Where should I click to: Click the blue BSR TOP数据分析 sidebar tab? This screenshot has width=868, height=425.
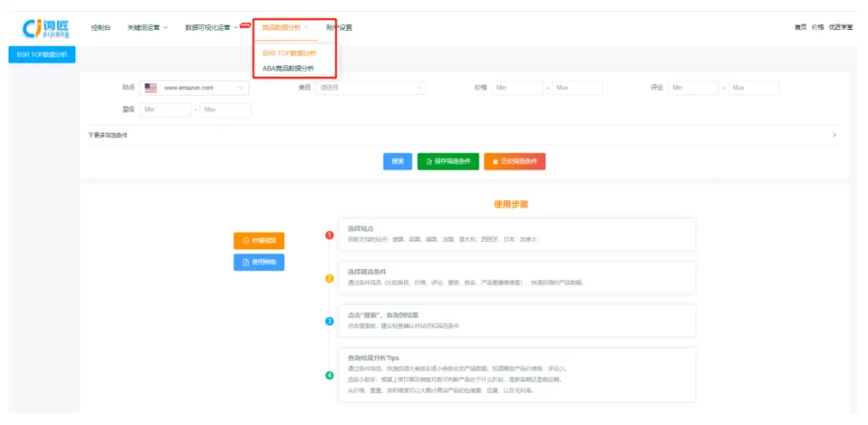click(42, 55)
